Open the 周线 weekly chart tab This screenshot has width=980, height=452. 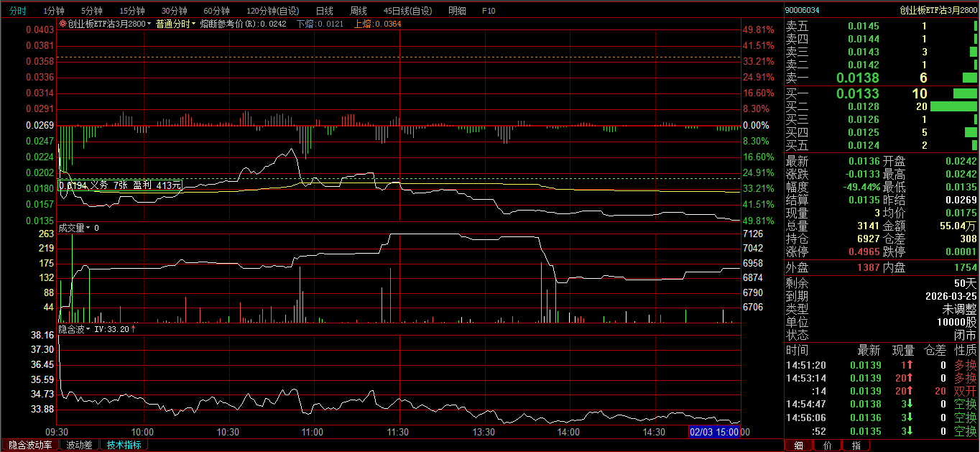click(358, 11)
